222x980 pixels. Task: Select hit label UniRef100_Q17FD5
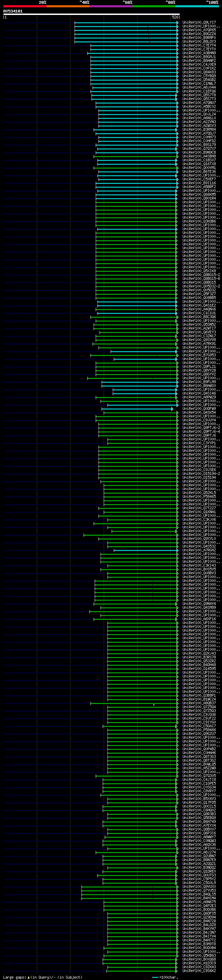(199, 803)
